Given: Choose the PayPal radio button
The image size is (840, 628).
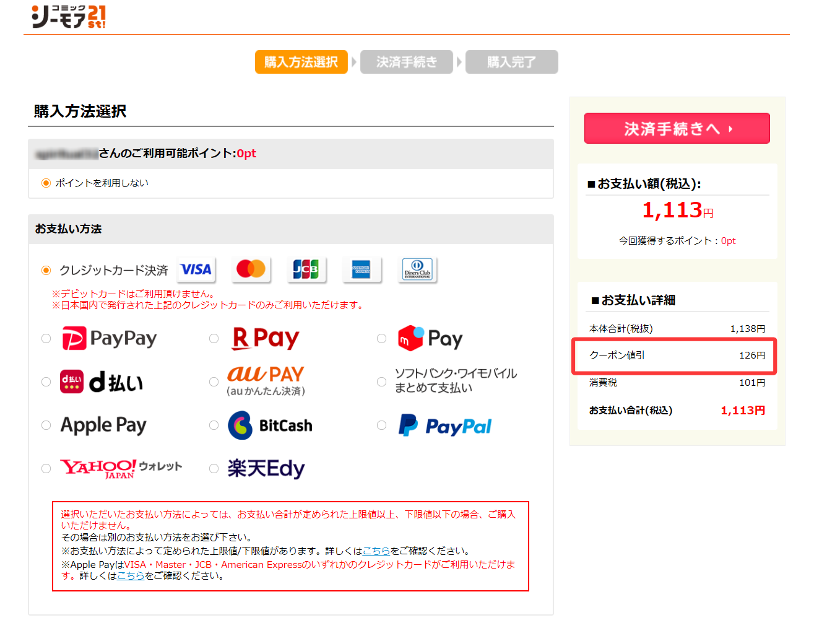Looking at the screenshot, I should 381,425.
